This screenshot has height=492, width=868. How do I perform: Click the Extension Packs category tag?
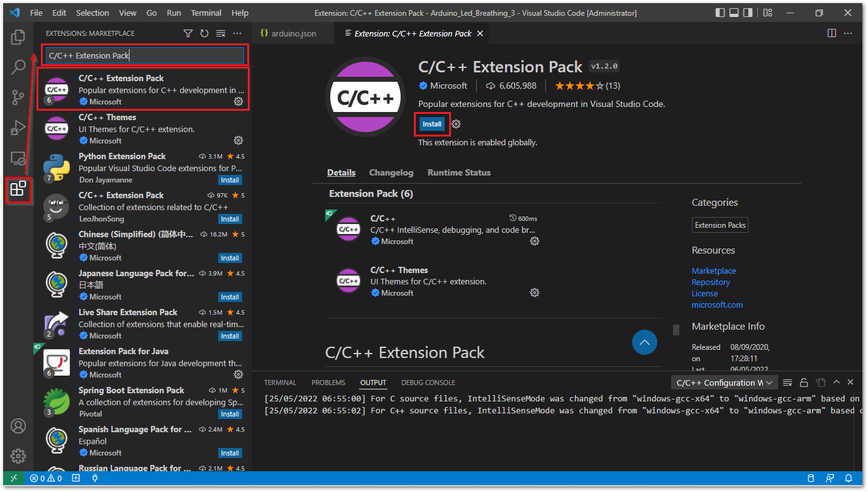[x=720, y=225]
